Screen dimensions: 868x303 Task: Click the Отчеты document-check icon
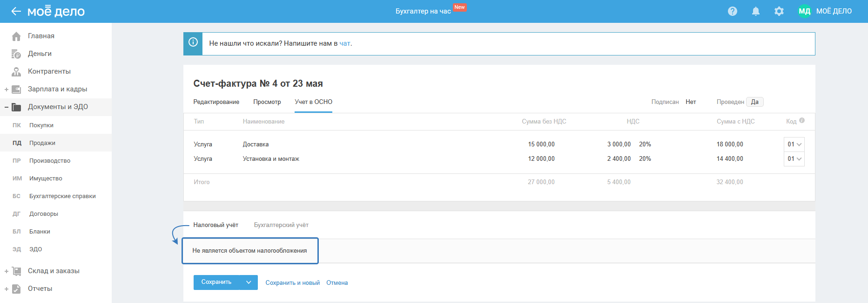tap(16, 289)
